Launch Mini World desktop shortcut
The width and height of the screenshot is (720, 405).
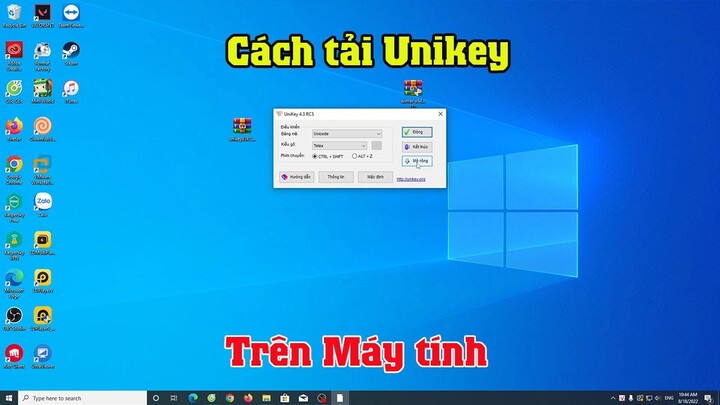point(43,91)
